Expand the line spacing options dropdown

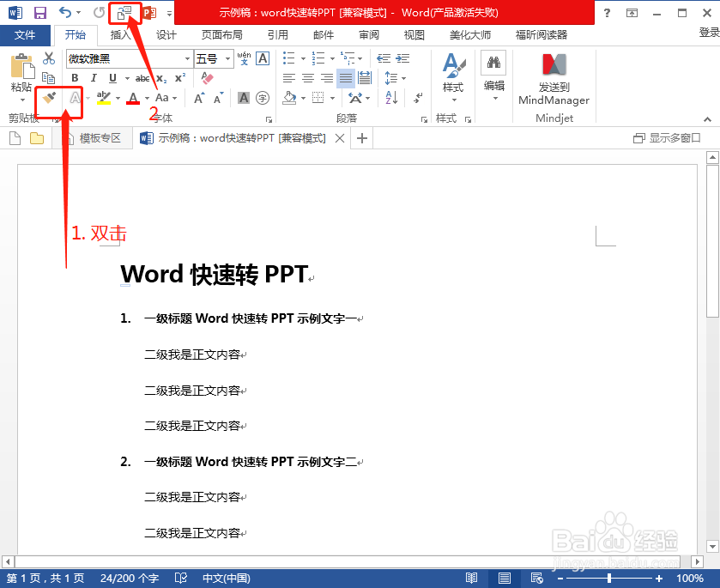(x=402, y=76)
